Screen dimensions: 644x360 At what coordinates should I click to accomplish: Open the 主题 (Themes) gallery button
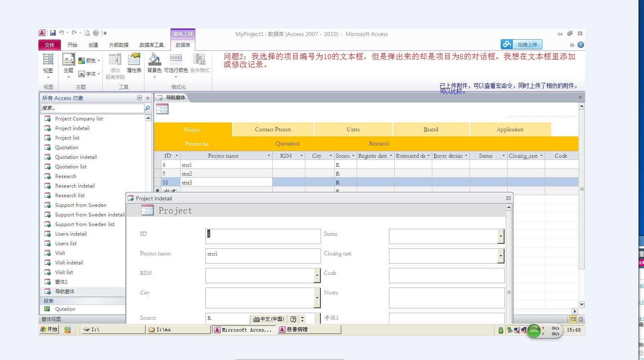click(x=68, y=66)
